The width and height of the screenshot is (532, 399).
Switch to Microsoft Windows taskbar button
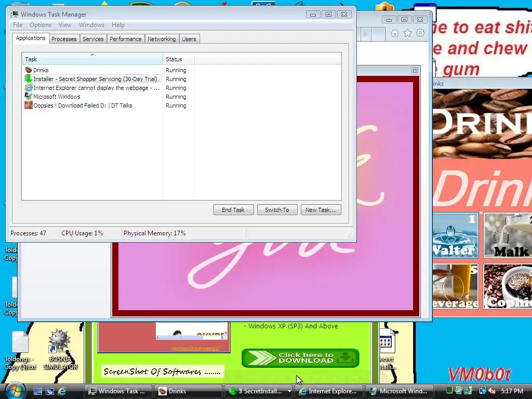[398, 391]
